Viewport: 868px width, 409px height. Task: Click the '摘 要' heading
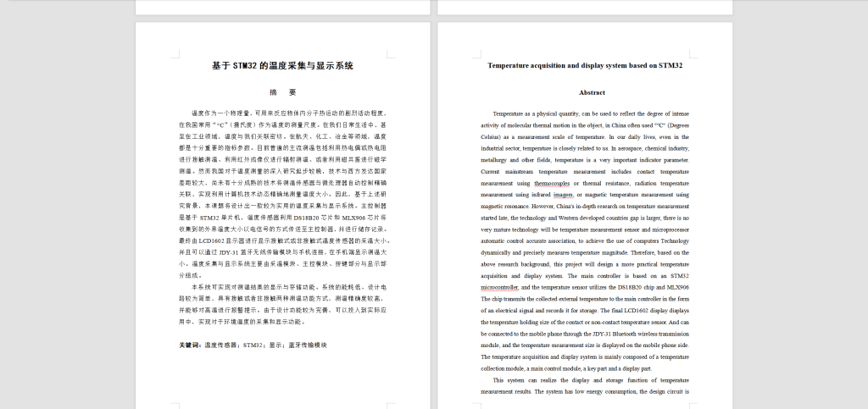click(x=283, y=92)
